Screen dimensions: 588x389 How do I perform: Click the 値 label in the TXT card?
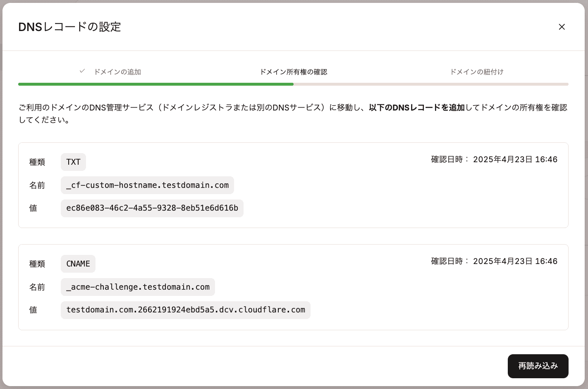click(x=33, y=208)
